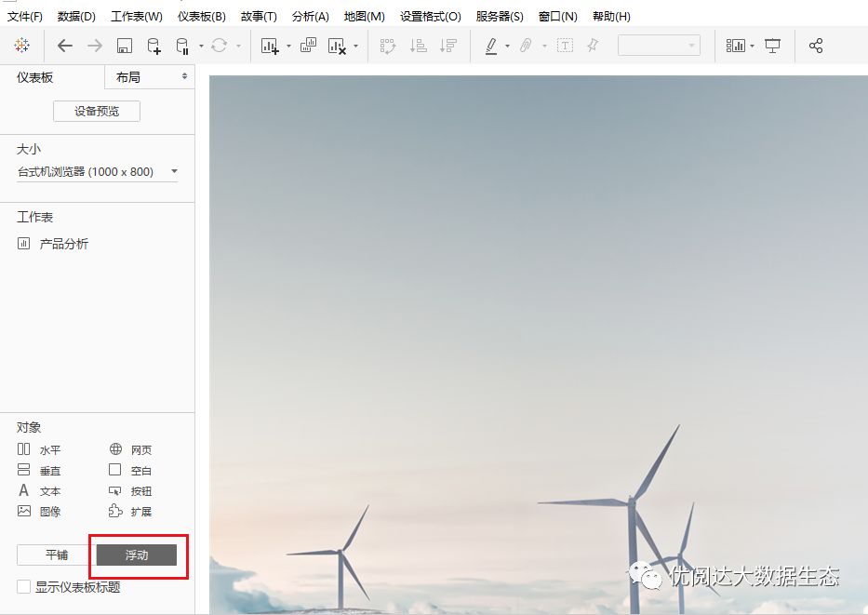Click the Add new data source icon
This screenshot has width=868, height=615.
(154, 46)
